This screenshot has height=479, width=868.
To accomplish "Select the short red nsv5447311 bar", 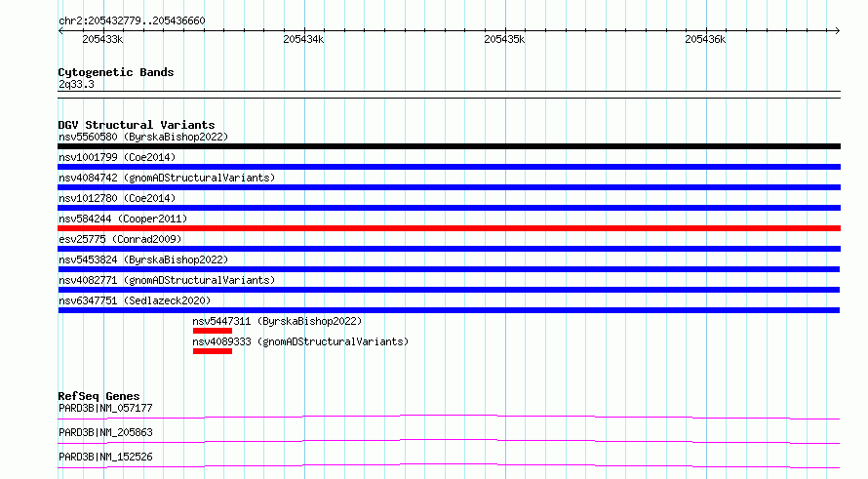I will (213, 331).
